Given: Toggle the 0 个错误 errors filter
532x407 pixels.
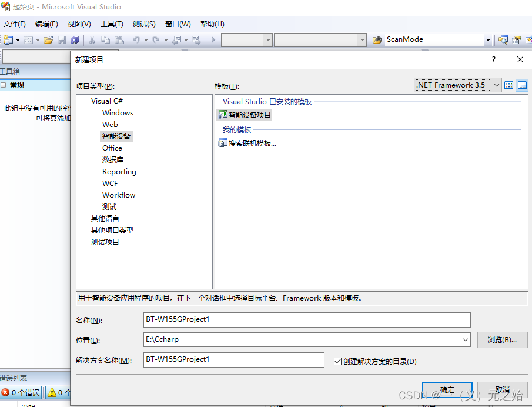Looking at the screenshot, I should [x=21, y=393].
